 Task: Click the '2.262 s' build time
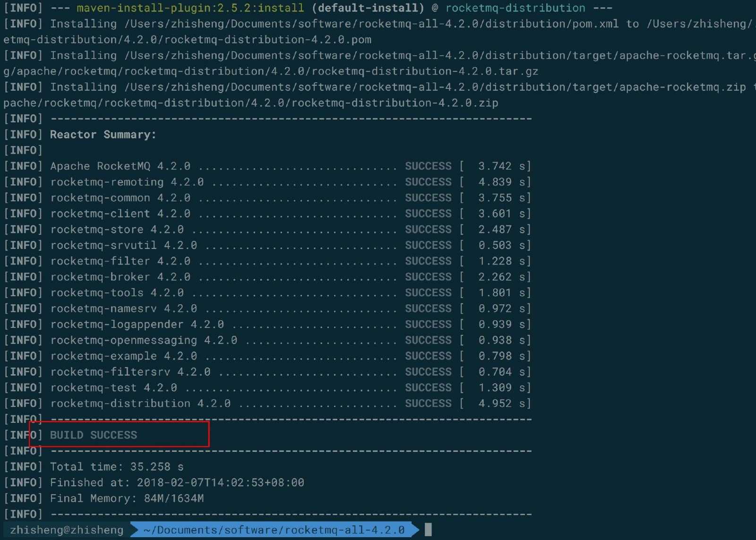click(502, 277)
